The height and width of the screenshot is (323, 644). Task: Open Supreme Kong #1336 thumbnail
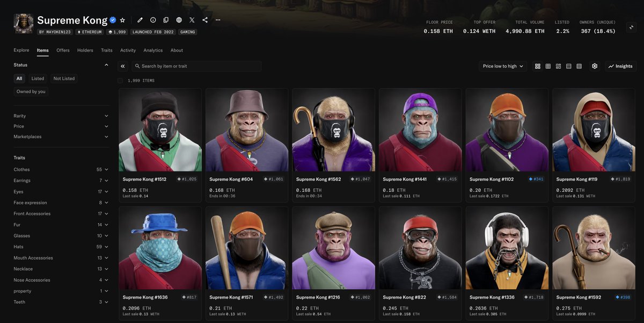tap(507, 248)
